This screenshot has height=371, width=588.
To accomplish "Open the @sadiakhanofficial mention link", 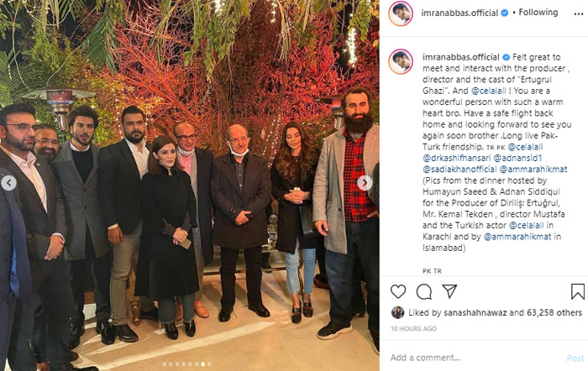I will coord(459,170).
